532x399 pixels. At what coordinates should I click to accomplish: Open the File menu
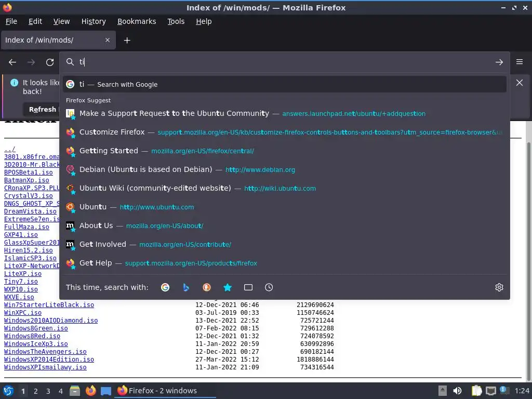pyautogui.click(x=11, y=21)
